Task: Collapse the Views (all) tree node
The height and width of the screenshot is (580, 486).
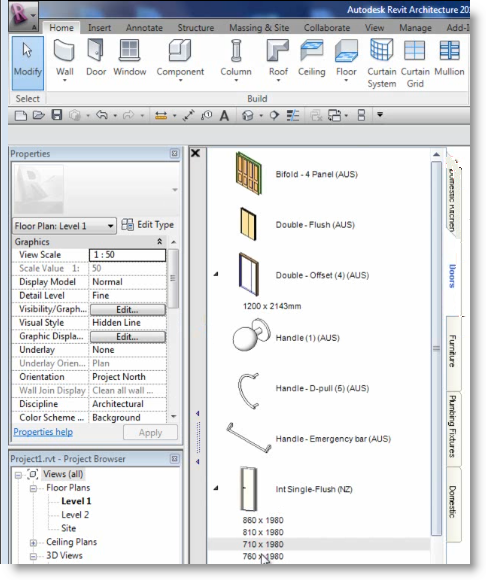Action: (18, 475)
